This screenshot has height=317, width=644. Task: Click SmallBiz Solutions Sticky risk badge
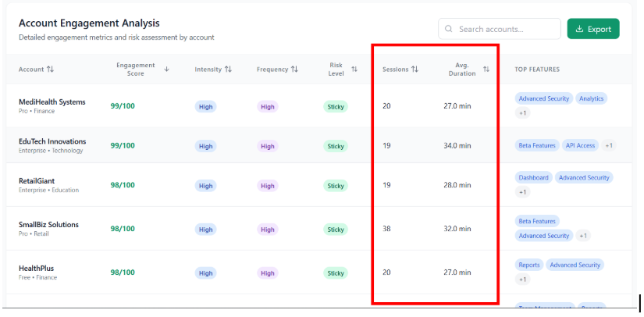tap(336, 230)
